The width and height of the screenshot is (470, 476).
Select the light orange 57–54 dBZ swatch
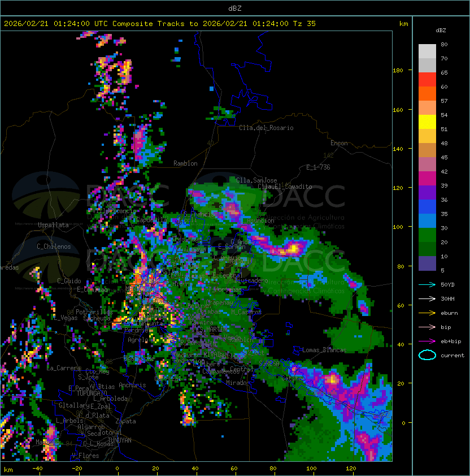[x=427, y=108]
